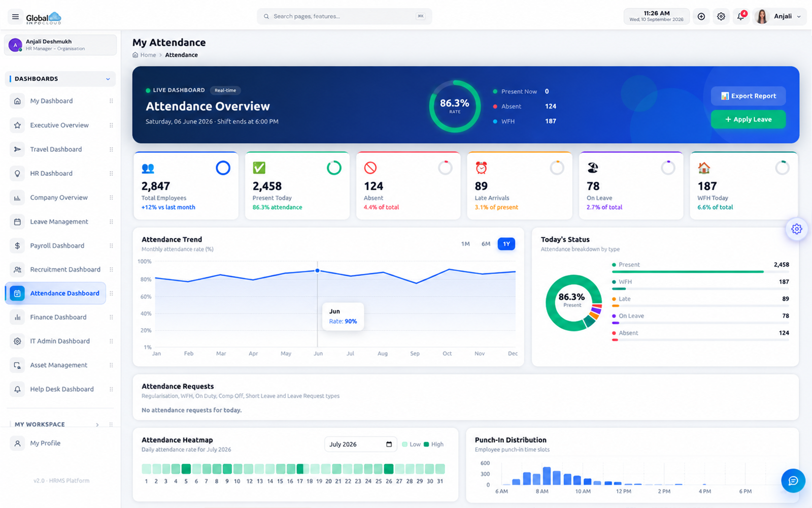Click heatmap cell for day 5

tap(186, 469)
